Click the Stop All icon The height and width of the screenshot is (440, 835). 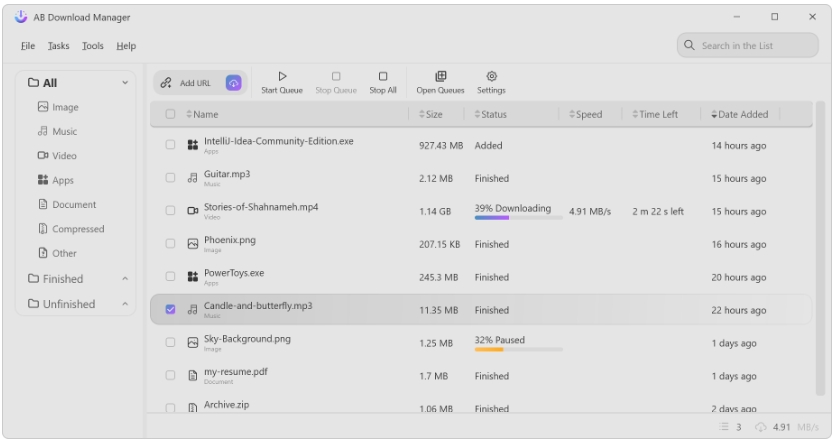(383, 76)
